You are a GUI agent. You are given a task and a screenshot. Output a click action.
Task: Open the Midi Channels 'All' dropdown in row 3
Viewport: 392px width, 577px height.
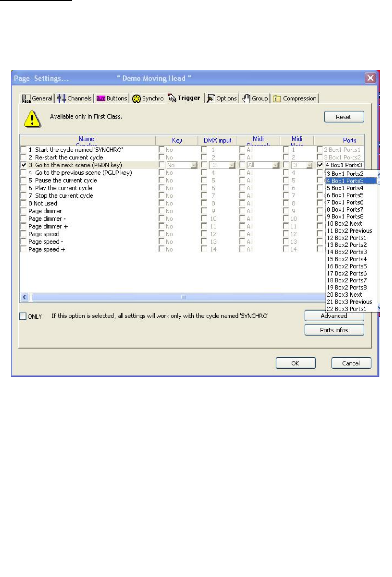276,165
